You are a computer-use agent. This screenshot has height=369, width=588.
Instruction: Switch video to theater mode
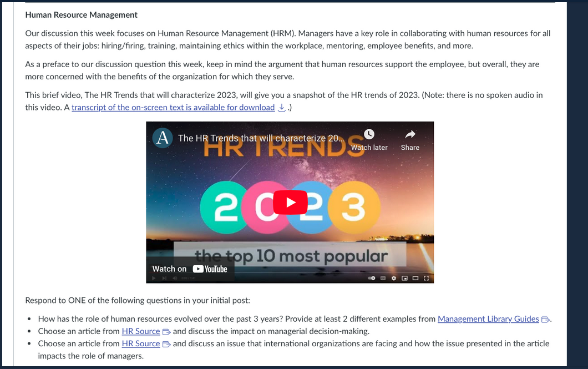(415, 278)
